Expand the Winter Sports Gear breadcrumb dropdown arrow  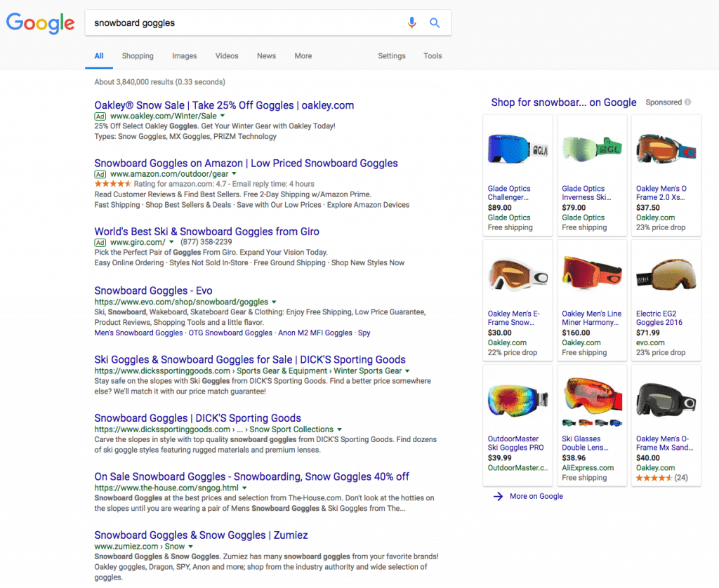coord(407,370)
